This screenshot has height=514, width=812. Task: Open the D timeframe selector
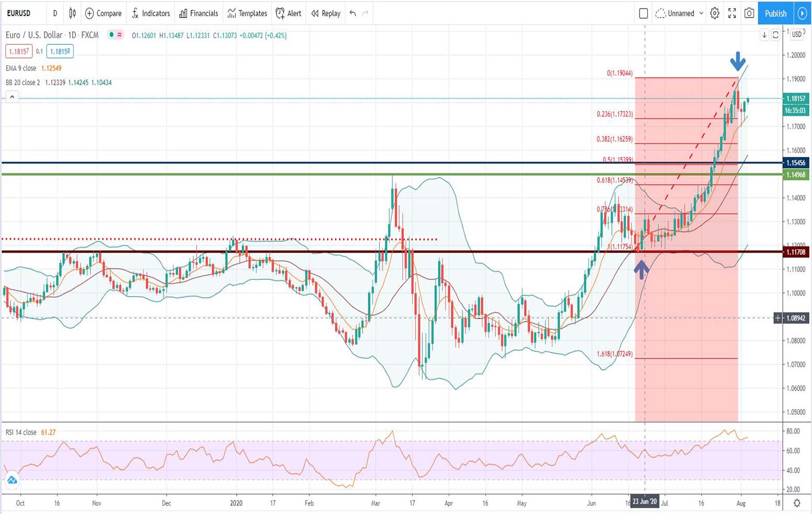tap(55, 14)
